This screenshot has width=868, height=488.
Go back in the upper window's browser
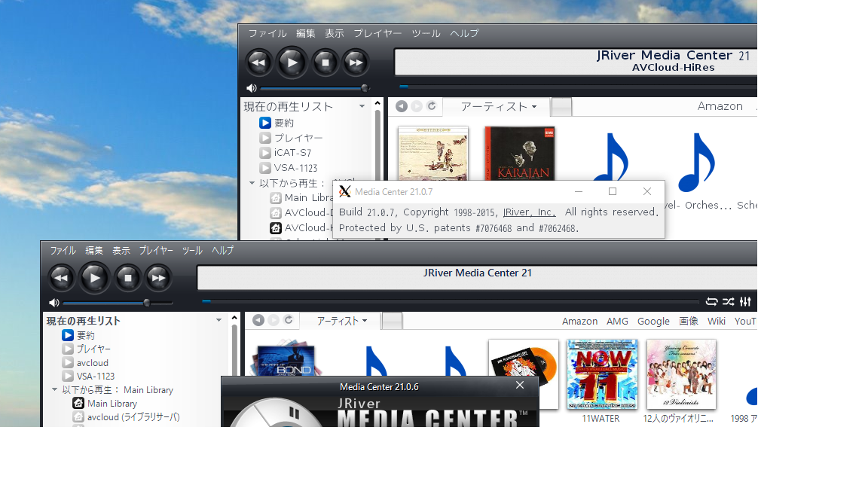[x=402, y=106]
